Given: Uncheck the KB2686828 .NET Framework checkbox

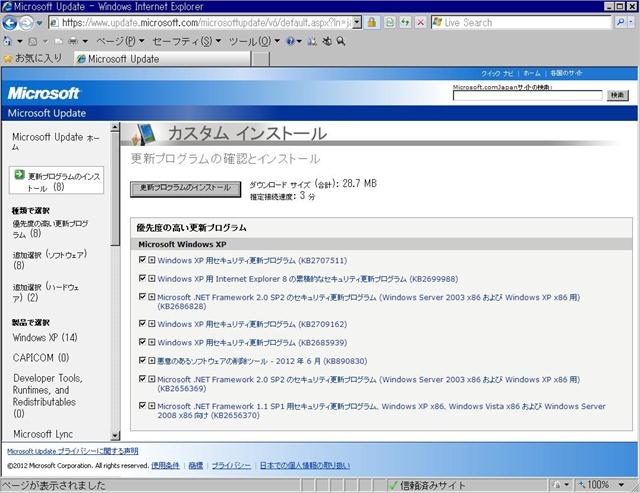Looking at the screenshot, I should tap(142, 296).
